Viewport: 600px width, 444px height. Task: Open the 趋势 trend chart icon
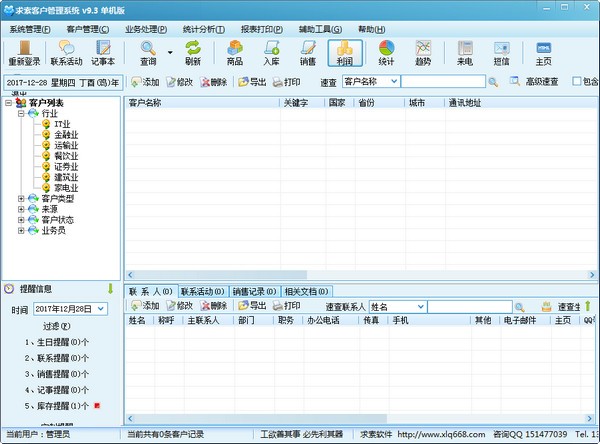point(423,52)
